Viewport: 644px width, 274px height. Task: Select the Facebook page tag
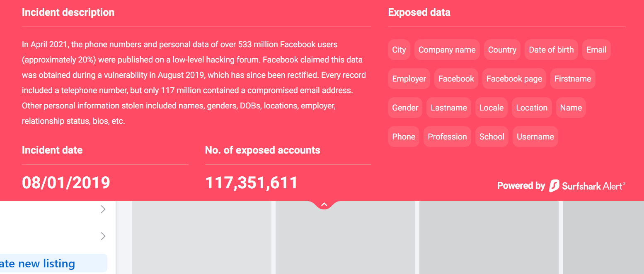coord(514,79)
